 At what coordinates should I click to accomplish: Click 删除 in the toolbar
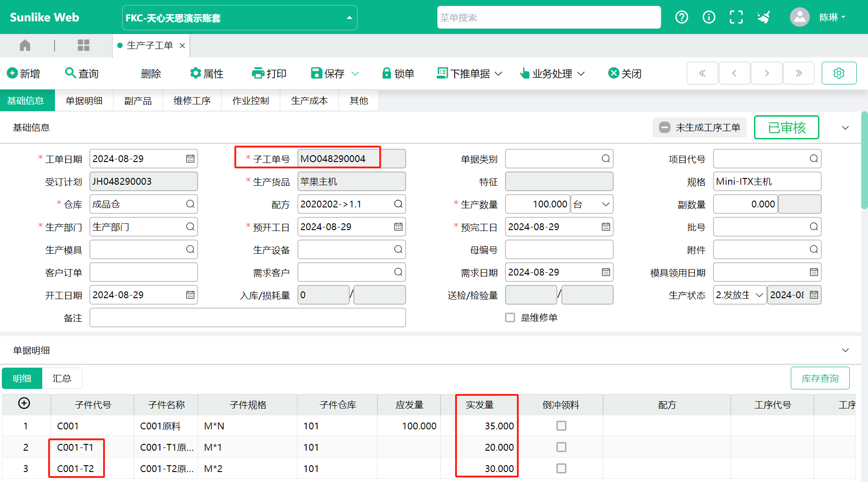151,74
